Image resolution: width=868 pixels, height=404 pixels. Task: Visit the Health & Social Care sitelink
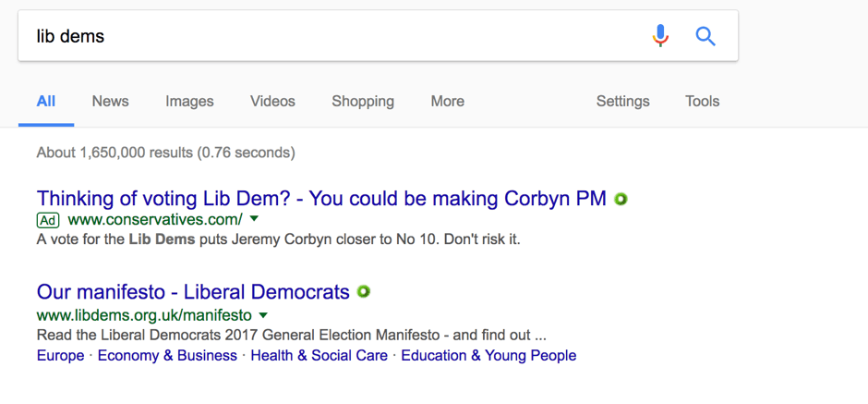click(x=319, y=355)
